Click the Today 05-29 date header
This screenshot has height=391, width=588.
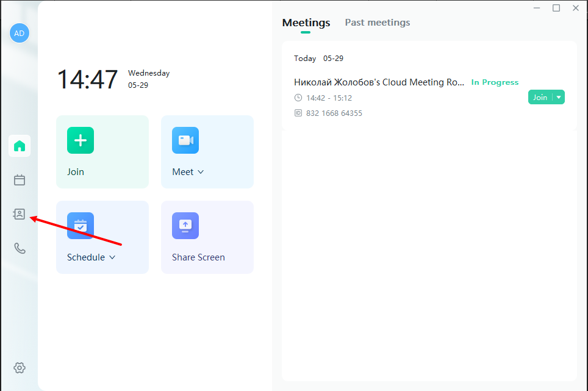(x=318, y=58)
